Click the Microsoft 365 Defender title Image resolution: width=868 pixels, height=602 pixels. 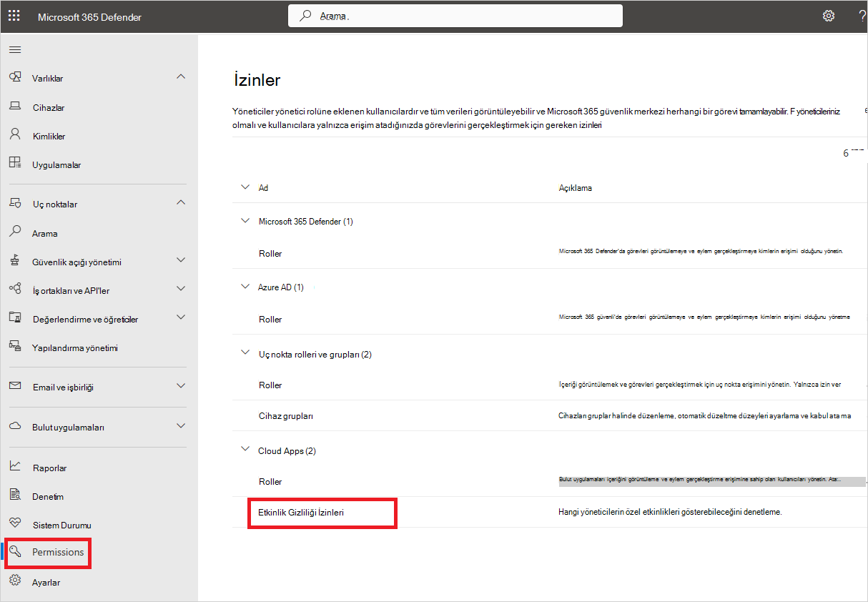tap(89, 16)
